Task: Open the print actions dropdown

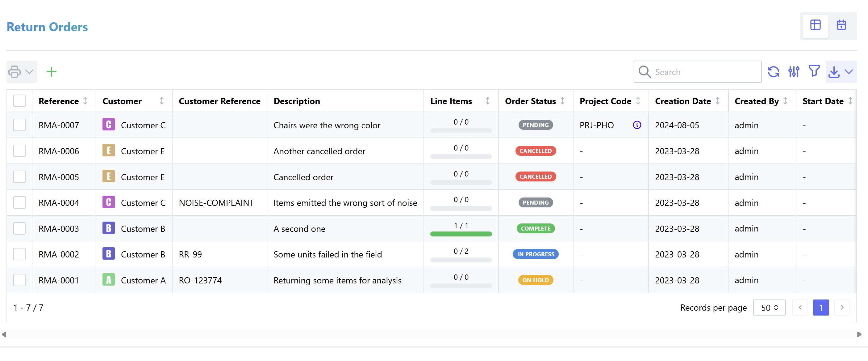Action: 22,71
